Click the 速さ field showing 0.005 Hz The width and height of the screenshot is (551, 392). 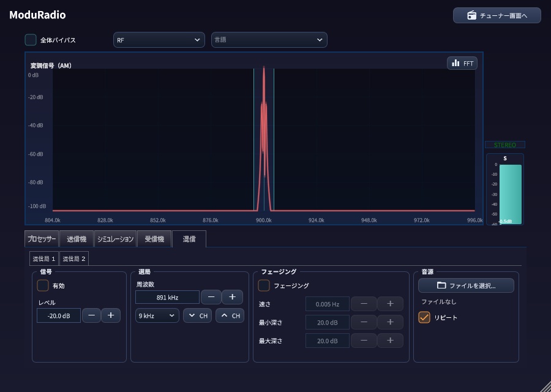[x=328, y=304]
